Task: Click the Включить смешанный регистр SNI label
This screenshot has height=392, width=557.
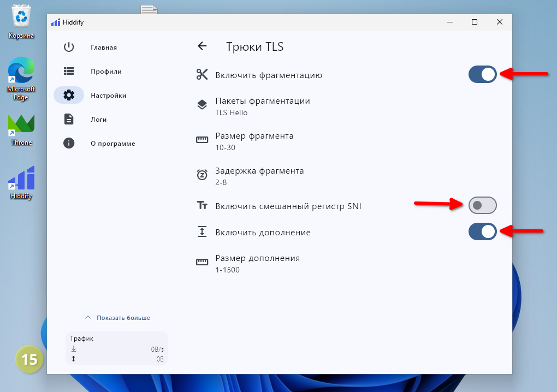Action: [x=288, y=206]
